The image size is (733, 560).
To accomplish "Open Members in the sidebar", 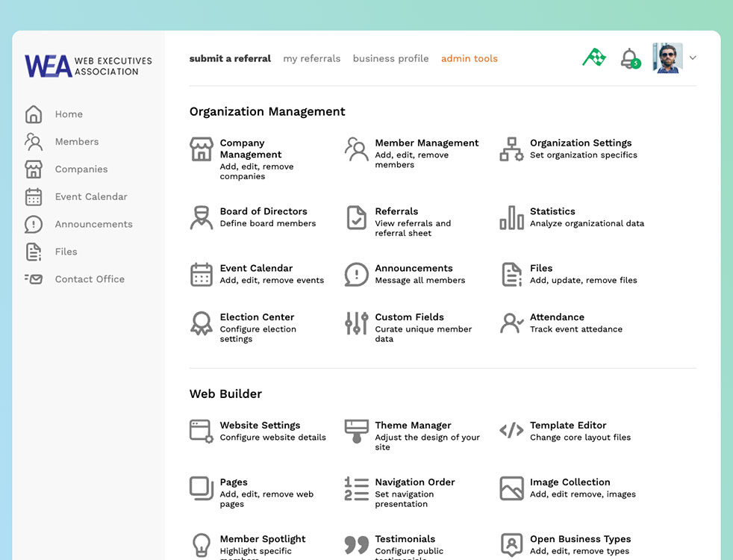I will pyautogui.click(x=76, y=142).
